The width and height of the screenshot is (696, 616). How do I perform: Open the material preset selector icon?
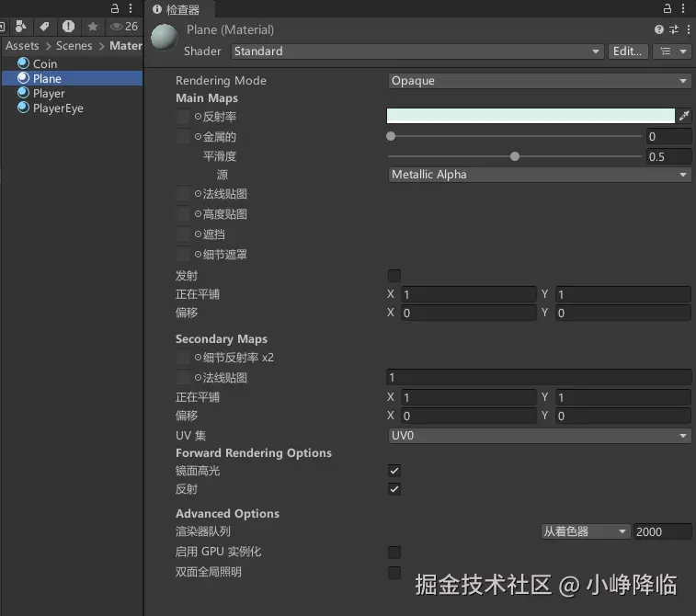pyautogui.click(x=673, y=30)
